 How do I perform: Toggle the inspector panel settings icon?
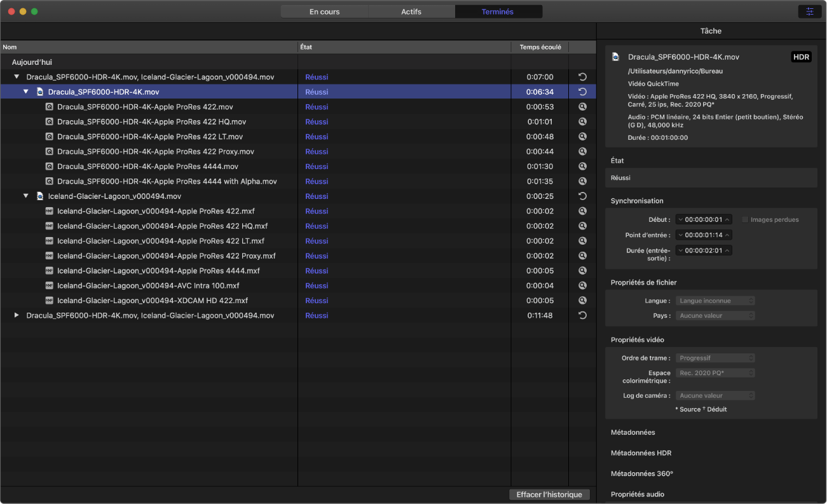coord(809,11)
